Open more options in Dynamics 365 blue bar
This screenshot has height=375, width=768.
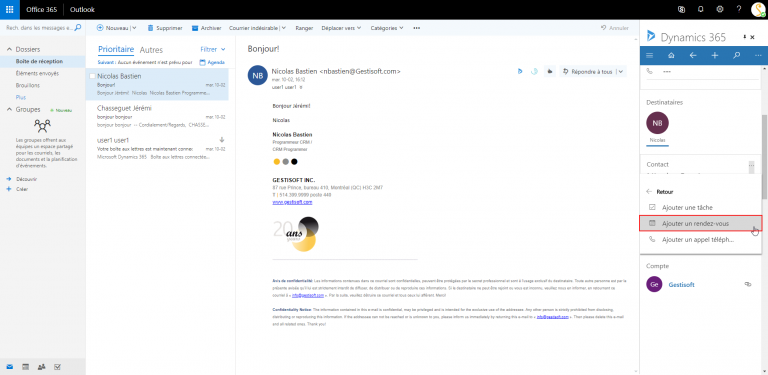758,55
